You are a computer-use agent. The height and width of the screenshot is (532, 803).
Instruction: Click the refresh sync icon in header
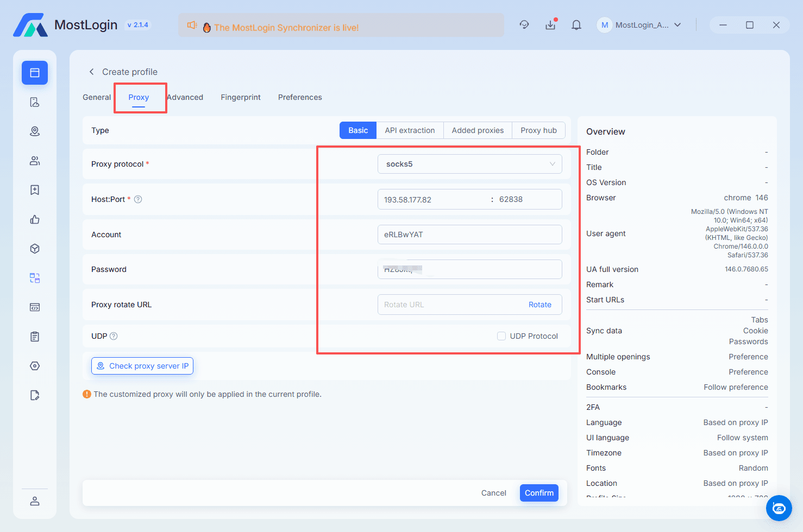tap(524, 25)
